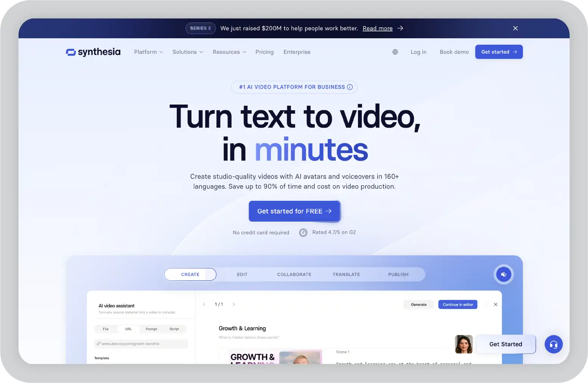Viewport: 588px width, 383px height.
Task: Click the G2 logo icon
Action: (303, 233)
